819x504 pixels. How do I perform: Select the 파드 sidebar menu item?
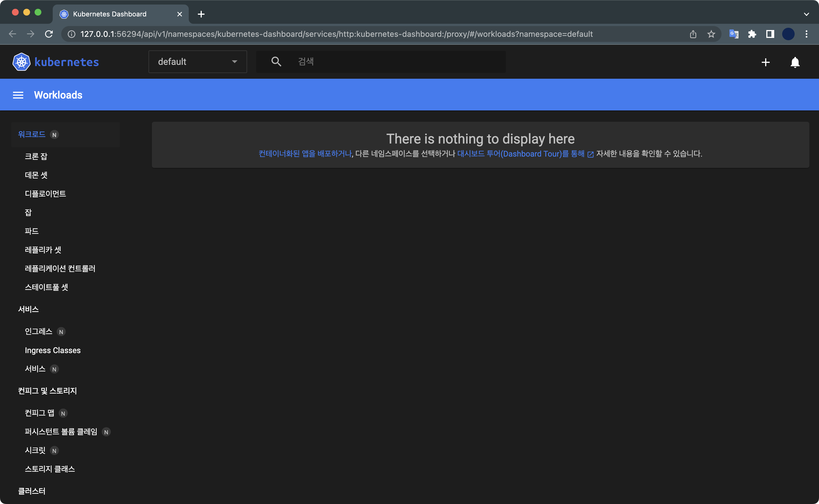point(31,230)
